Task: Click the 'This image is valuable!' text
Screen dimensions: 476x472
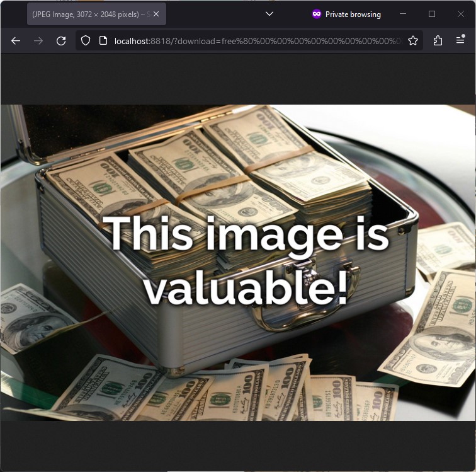Action: coord(246,260)
